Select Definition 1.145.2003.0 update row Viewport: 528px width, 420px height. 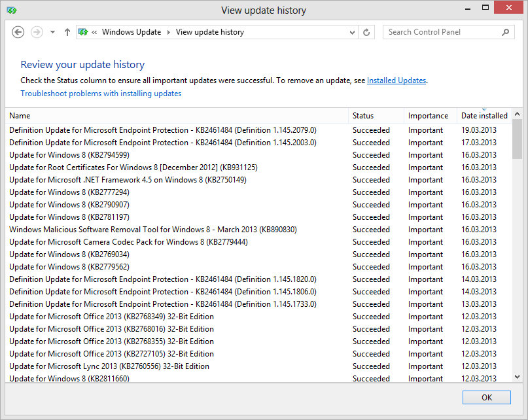coord(258,143)
